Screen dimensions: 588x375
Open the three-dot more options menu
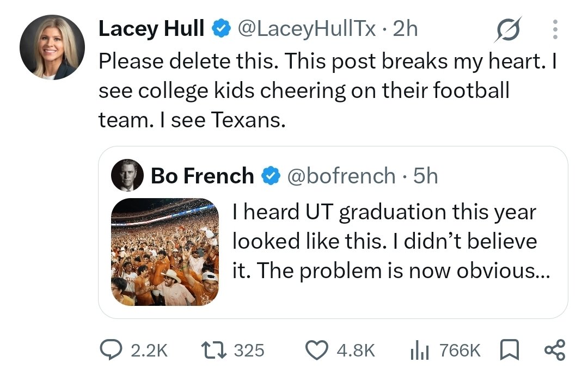coord(555,29)
